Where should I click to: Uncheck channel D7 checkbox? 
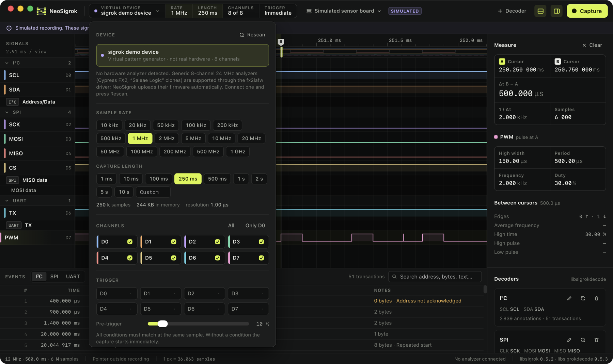point(261,258)
